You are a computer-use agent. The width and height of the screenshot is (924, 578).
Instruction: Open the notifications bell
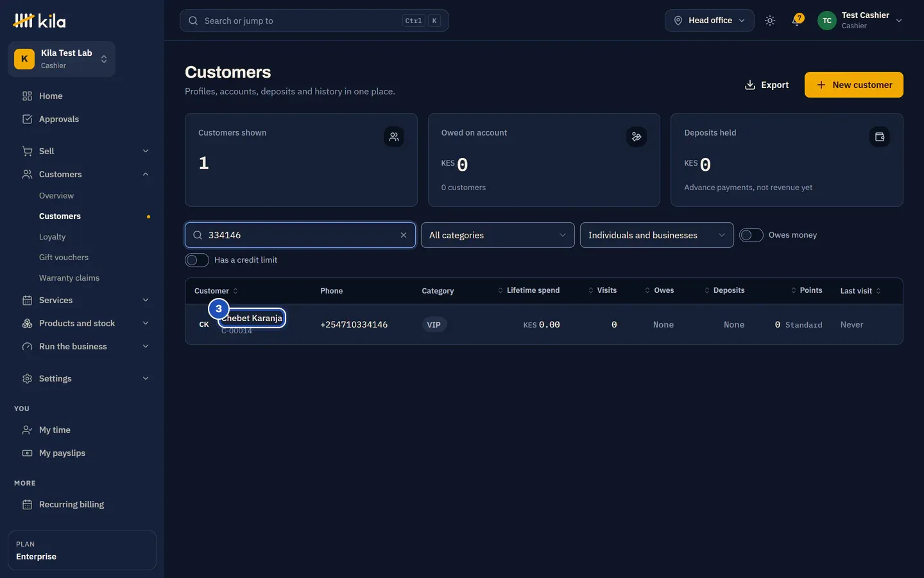click(797, 21)
